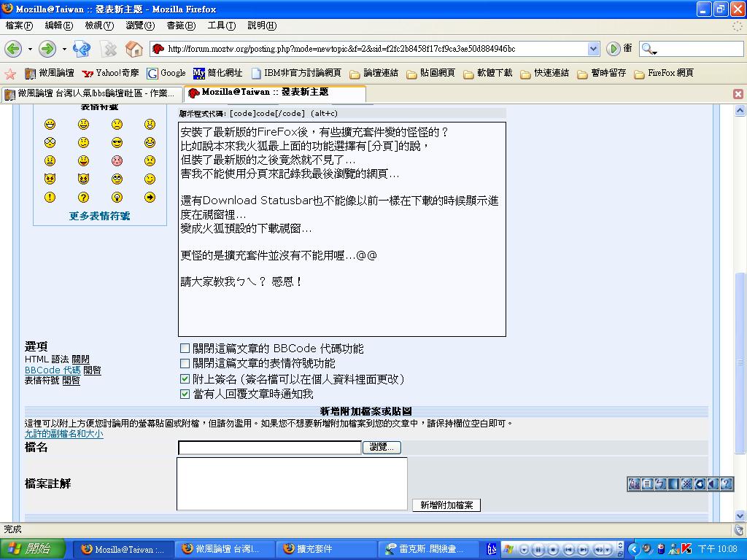Image resolution: width=747 pixels, height=560 pixels.
Task: Insert the black arrow emoticon
Action: tap(150, 197)
